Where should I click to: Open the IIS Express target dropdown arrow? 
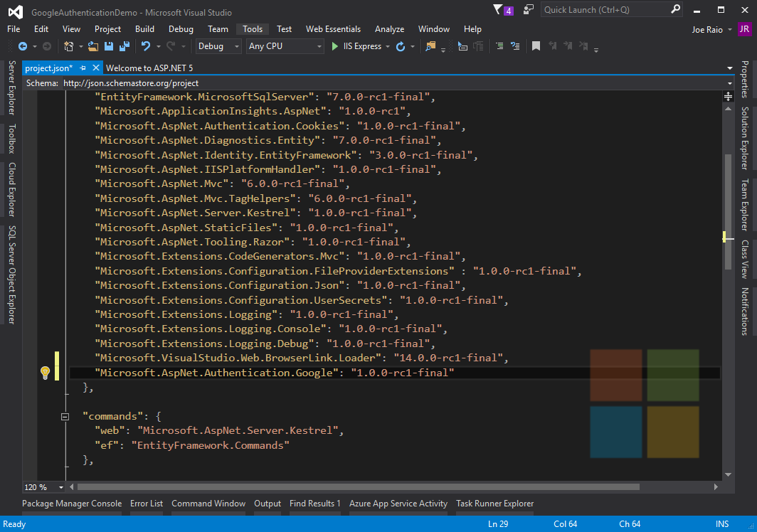(388, 47)
